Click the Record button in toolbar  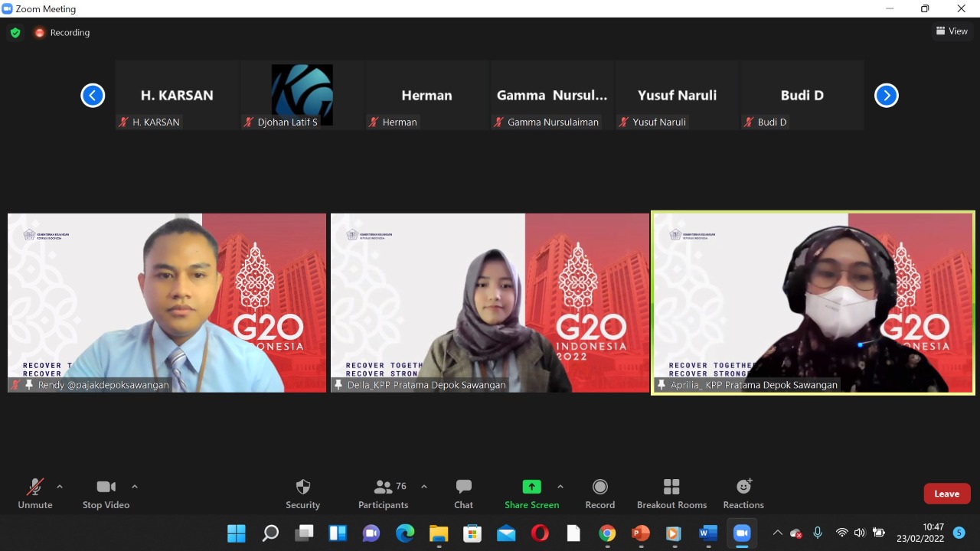600,494
